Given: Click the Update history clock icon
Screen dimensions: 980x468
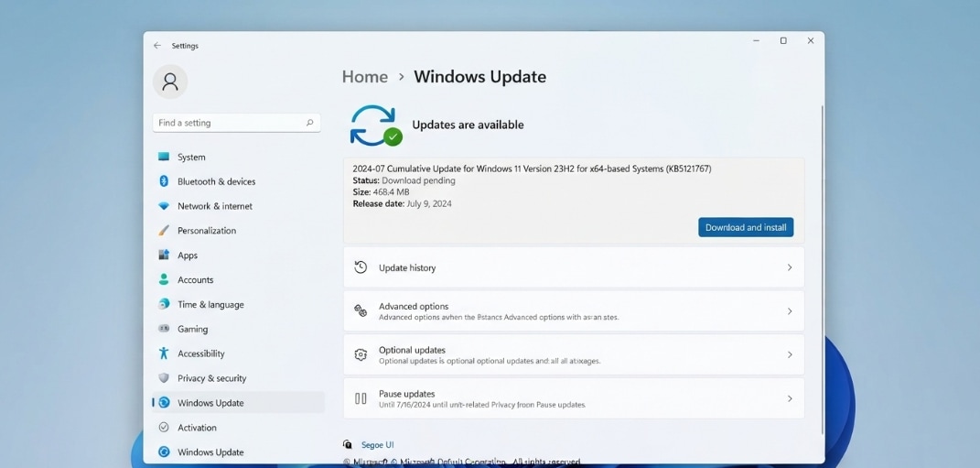Looking at the screenshot, I should (x=361, y=267).
